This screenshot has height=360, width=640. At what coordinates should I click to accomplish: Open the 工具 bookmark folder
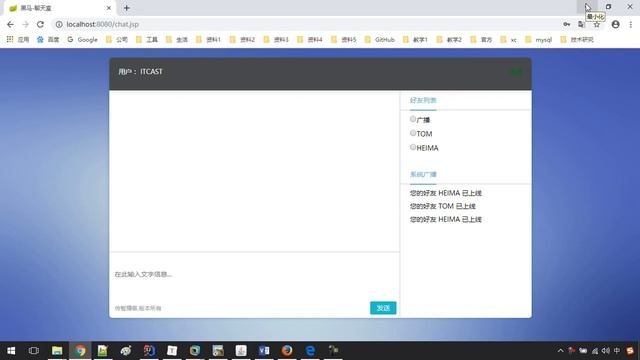[x=147, y=40]
